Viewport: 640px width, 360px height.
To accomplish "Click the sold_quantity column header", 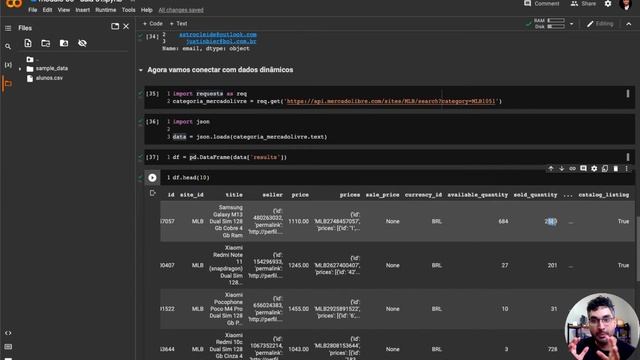I will pos(535,195).
